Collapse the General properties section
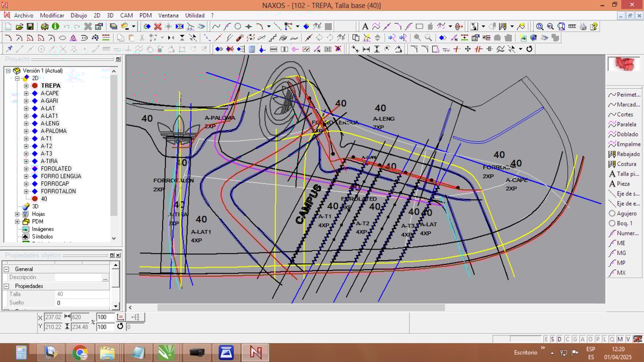The height and width of the screenshot is (362, 644). coord(6,269)
